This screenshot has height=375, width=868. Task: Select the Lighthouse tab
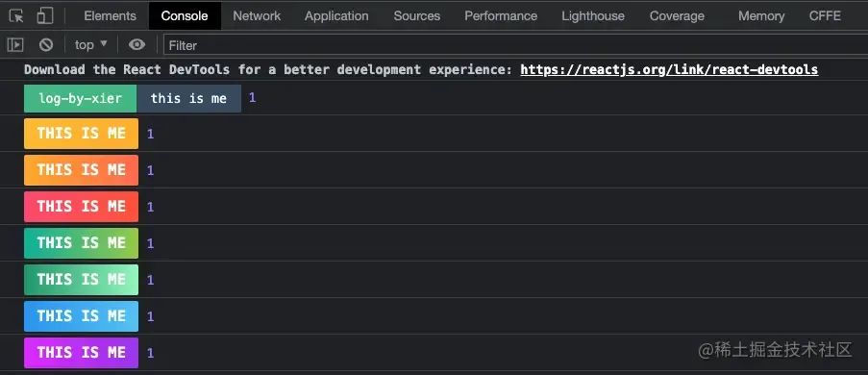point(593,16)
